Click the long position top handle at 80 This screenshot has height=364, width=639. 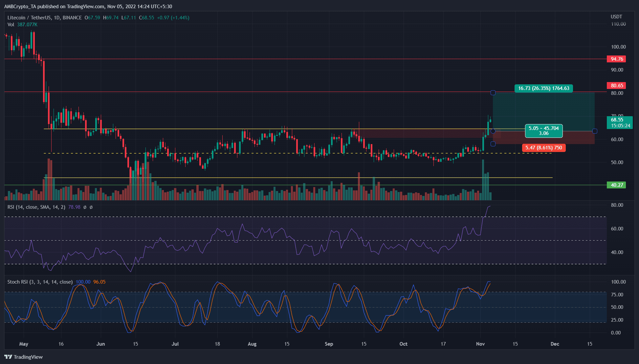pos(493,93)
